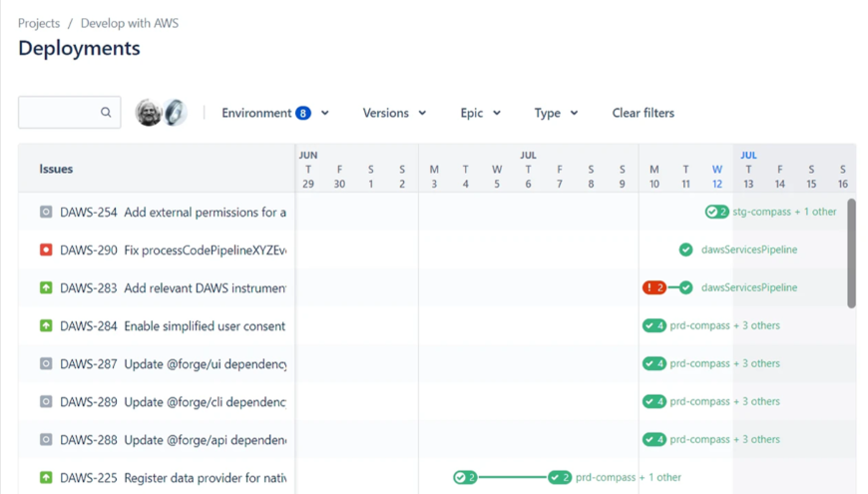This screenshot has height=494, width=868.
Task: Click the Clear filters button
Action: pyautogui.click(x=643, y=113)
